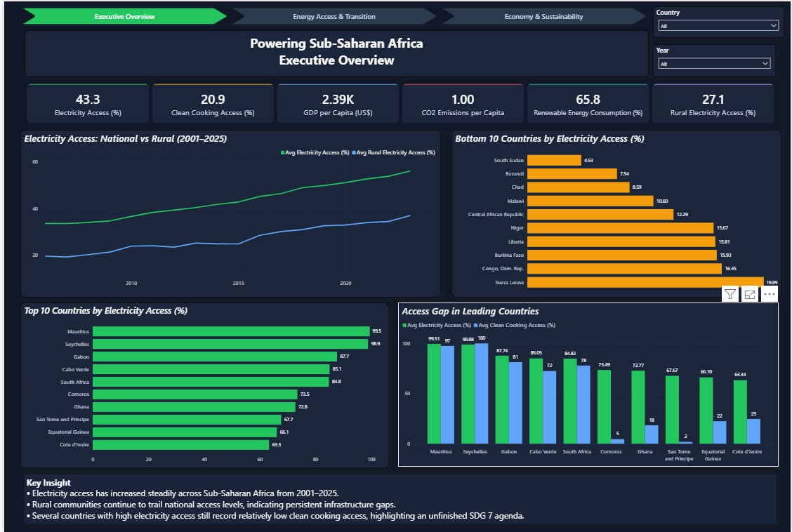Select Cote d'Ivoire horizontal bar
This screenshot has width=792, height=532.
pyautogui.click(x=181, y=445)
